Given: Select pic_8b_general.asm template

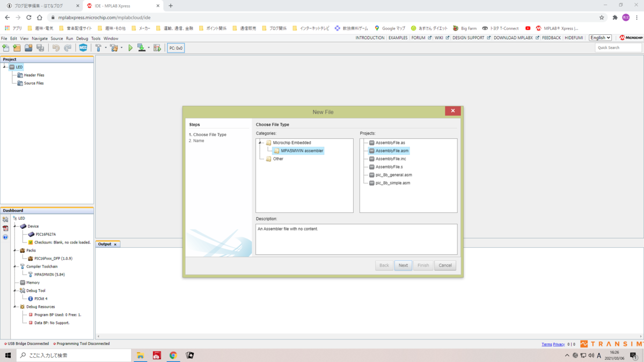Looking at the screenshot, I should tap(390, 175).
